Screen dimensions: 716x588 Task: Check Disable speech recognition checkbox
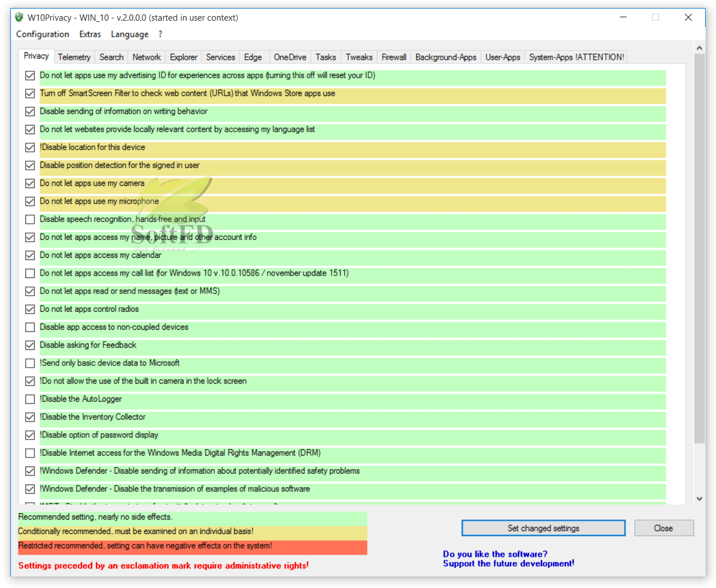[30, 219]
